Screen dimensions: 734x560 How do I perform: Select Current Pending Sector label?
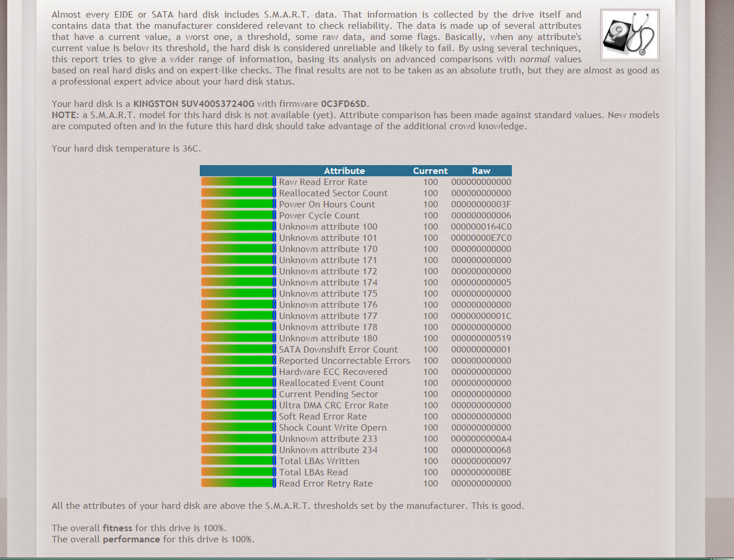(x=329, y=394)
